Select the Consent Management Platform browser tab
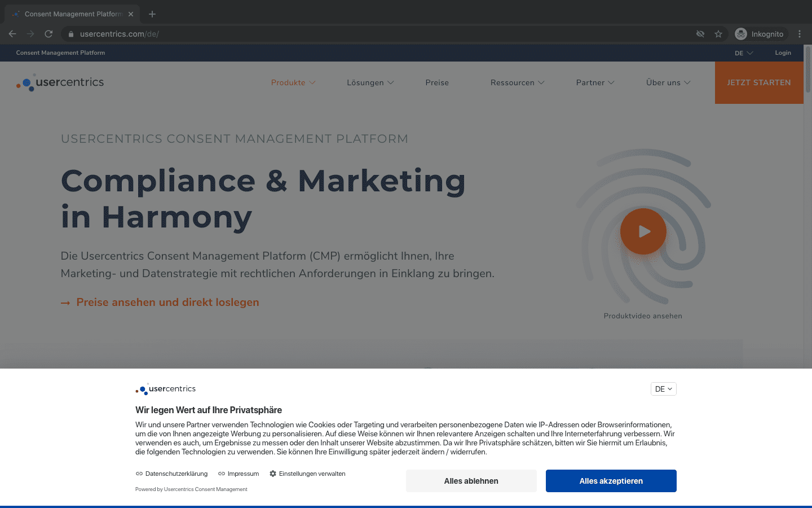 (72, 14)
